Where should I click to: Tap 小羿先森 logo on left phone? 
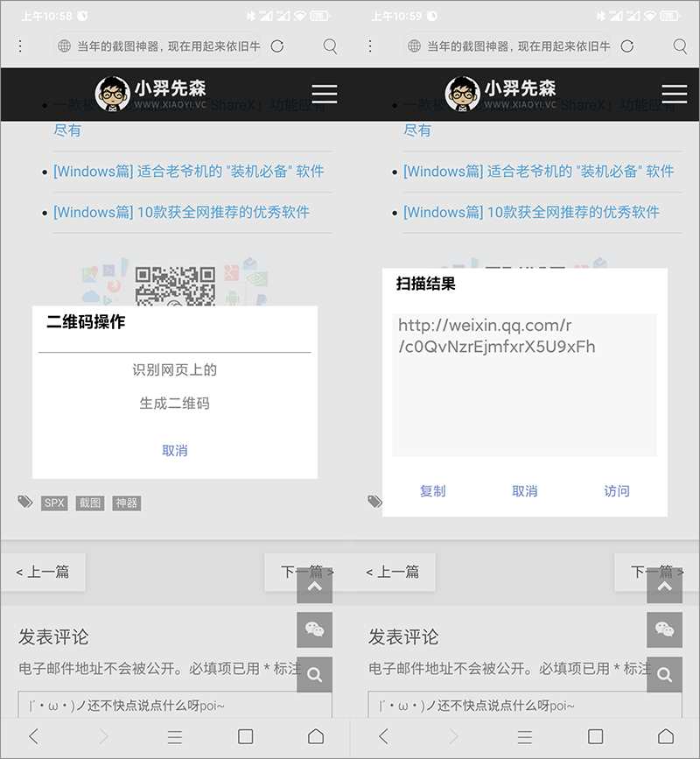pyautogui.click(x=150, y=94)
